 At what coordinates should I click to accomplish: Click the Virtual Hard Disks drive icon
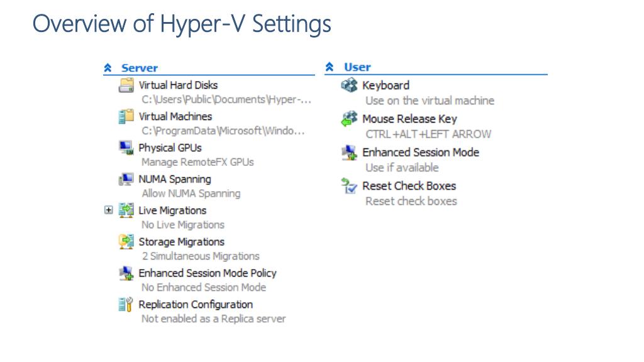tap(126, 85)
